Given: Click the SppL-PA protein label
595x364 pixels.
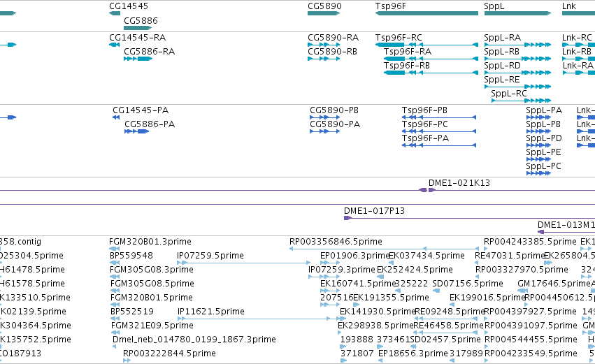Looking at the screenshot, I should [544, 110].
